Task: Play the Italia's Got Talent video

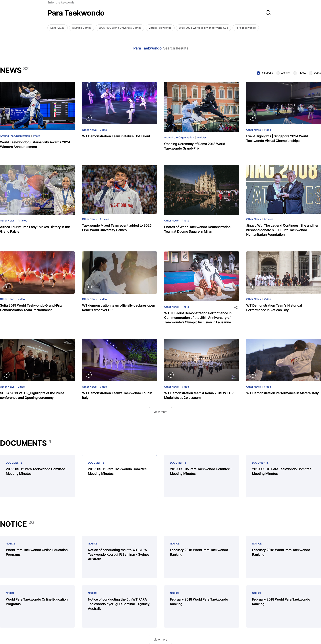Action: [x=89, y=118]
